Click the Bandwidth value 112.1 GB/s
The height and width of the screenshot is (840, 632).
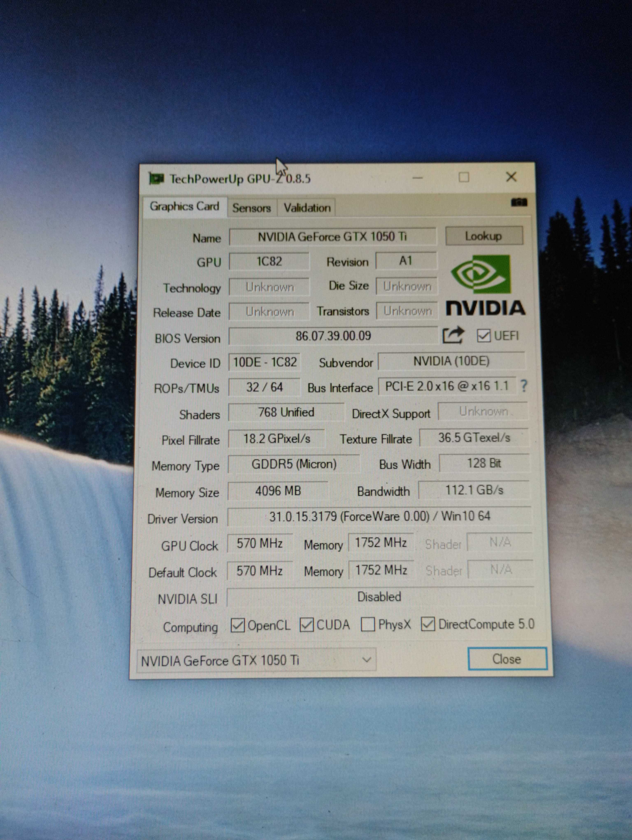474,490
